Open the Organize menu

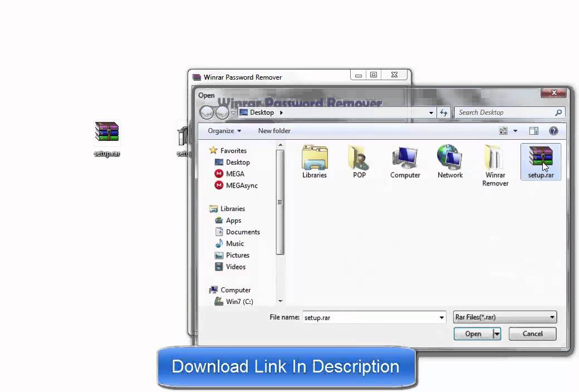click(224, 131)
